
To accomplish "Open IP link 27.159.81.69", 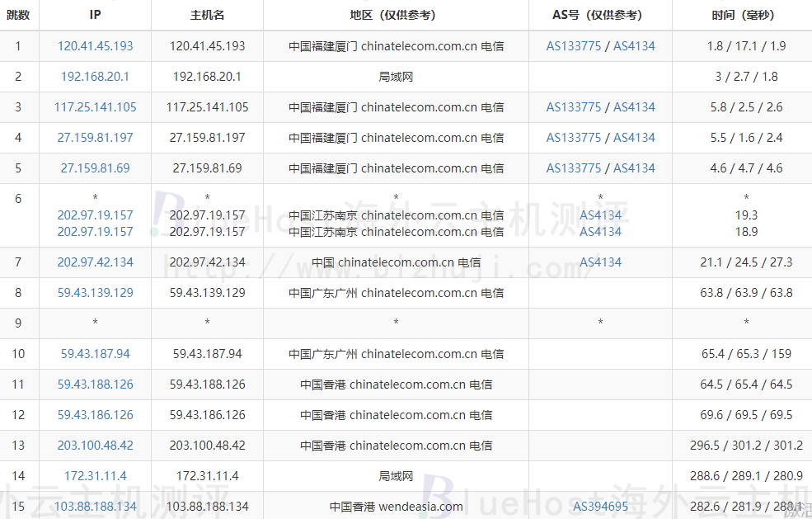I will click(x=96, y=168).
